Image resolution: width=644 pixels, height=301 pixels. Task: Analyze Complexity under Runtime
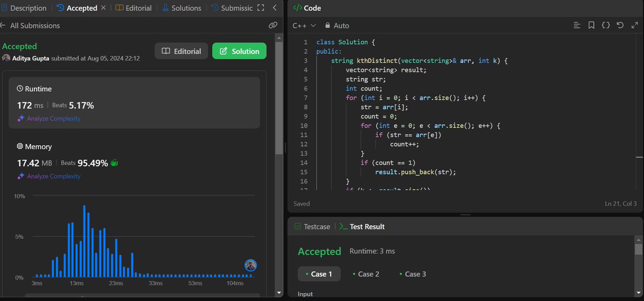(49, 118)
